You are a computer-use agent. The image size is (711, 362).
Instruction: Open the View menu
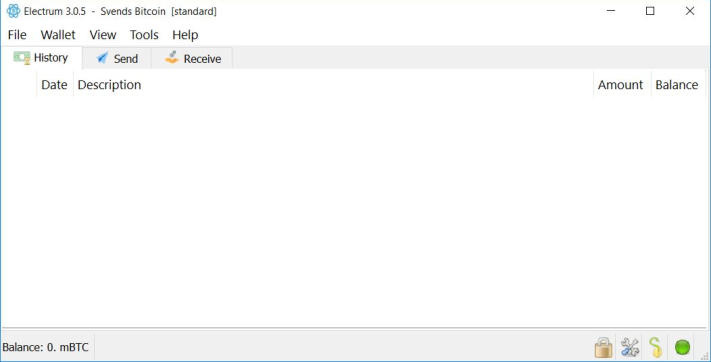pyautogui.click(x=102, y=35)
